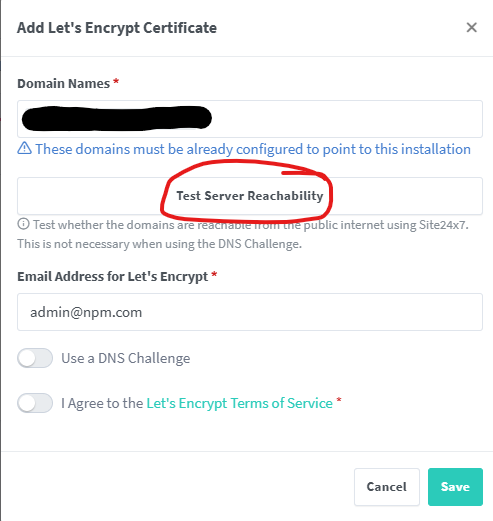Focus the Domain Names input field
493x521 pixels.
click(250, 119)
